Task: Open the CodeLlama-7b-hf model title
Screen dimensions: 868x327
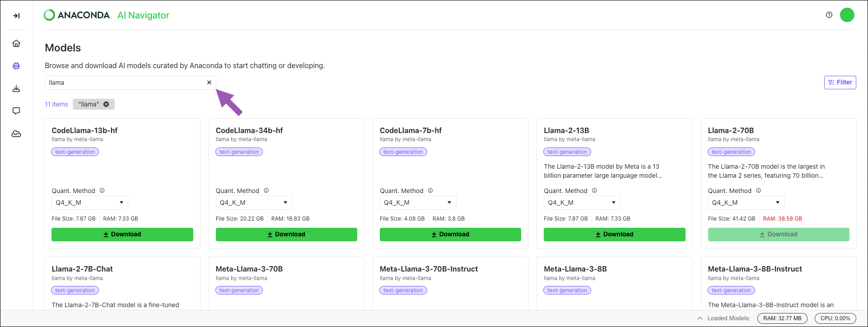Action: pyautogui.click(x=411, y=130)
